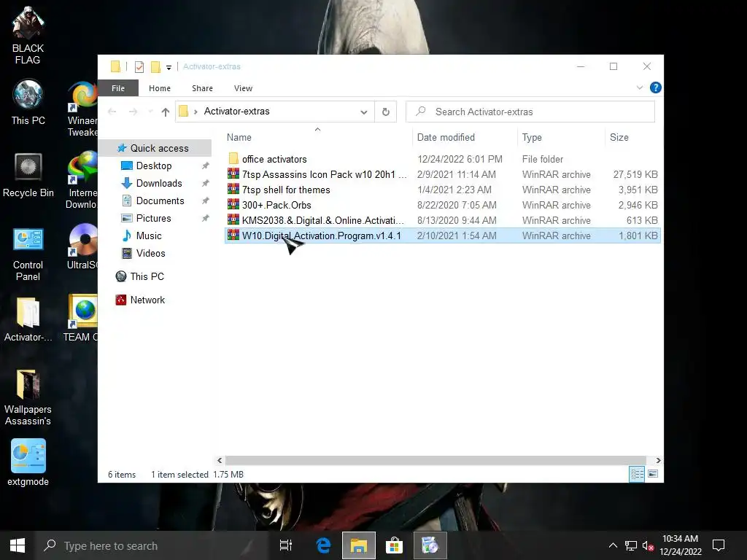Switch to the Share ribbon tab

203,88
